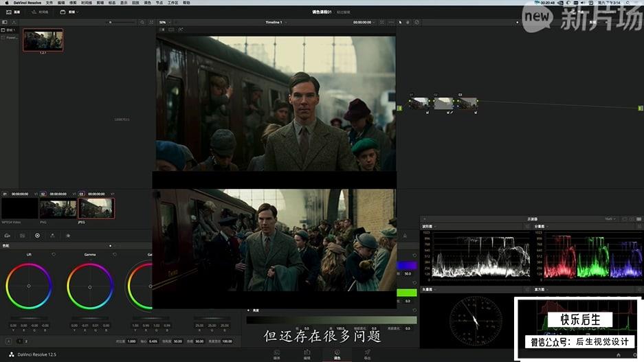Image resolution: width=644 pixels, height=362 pixels.
Task: Adjust the Gamma master wheel slider
Action: 90,318
